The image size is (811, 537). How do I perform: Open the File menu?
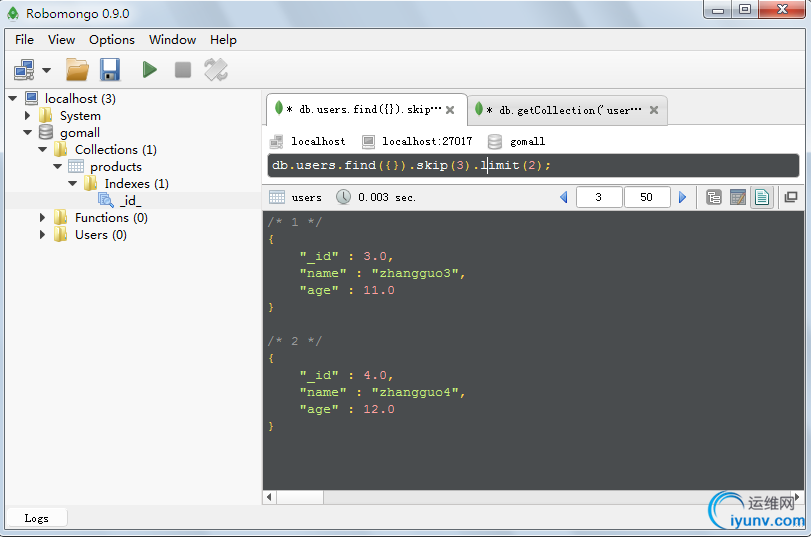pyautogui.click(x=24, y=40)
